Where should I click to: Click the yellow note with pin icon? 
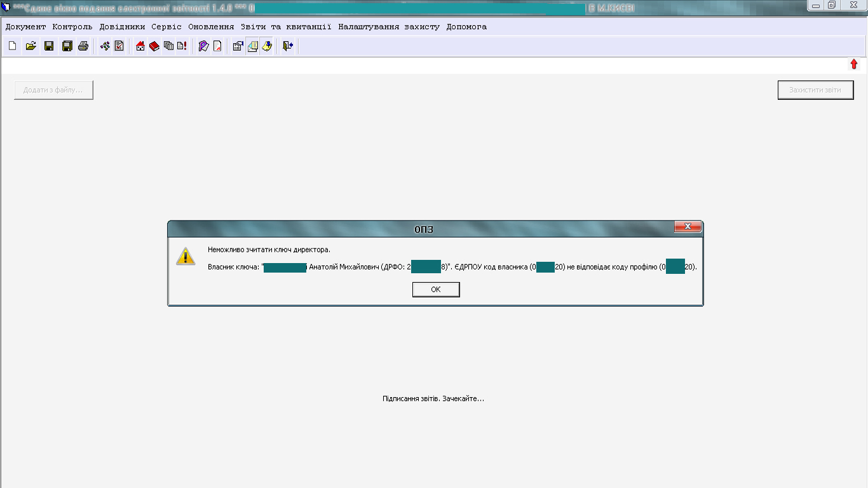[267, 46]
